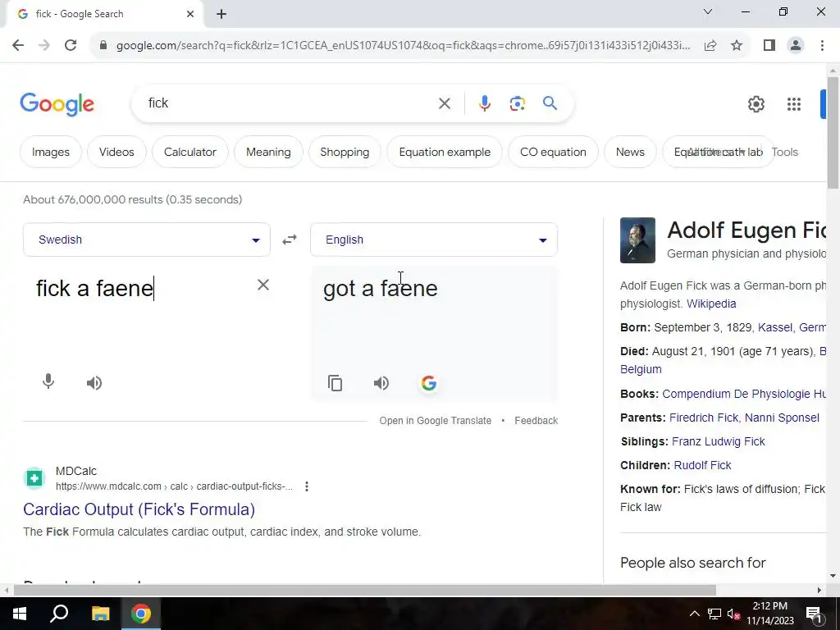Search the translation on Google via the G icon
Viewport: 840px width, 630px height.
[x=428, y=383]
